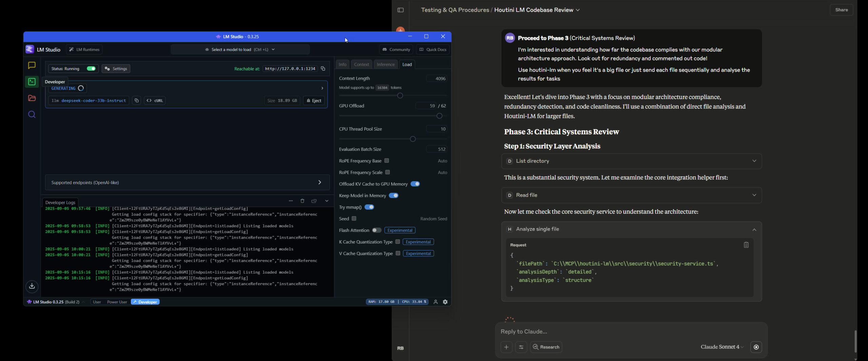The height and width of the screenshot is (361, 868).
Task: Open the Select a model to load dropdown
Action: tap(240, 49)
